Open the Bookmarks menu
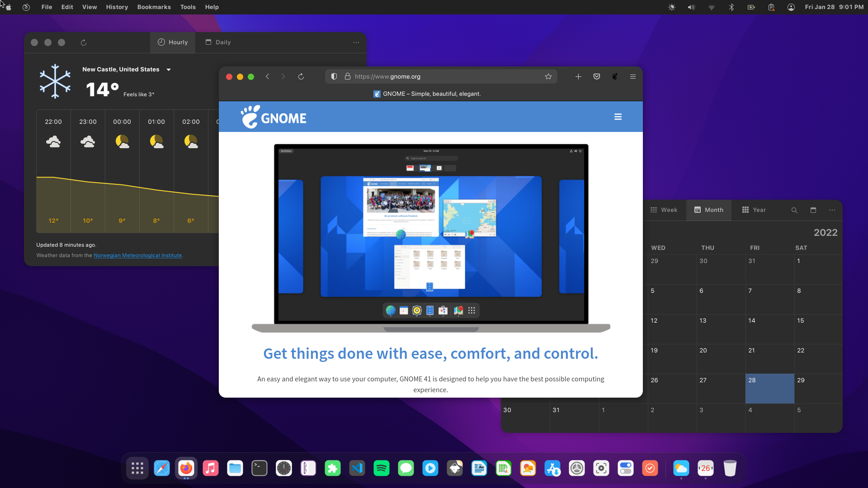 pos(154,7)
